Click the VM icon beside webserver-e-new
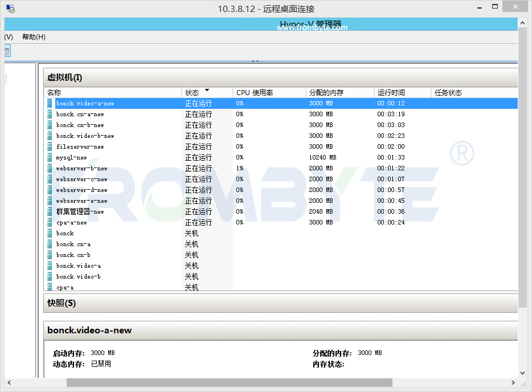The height and width of the screenshot is (392, 532). [x=50, y=201]
